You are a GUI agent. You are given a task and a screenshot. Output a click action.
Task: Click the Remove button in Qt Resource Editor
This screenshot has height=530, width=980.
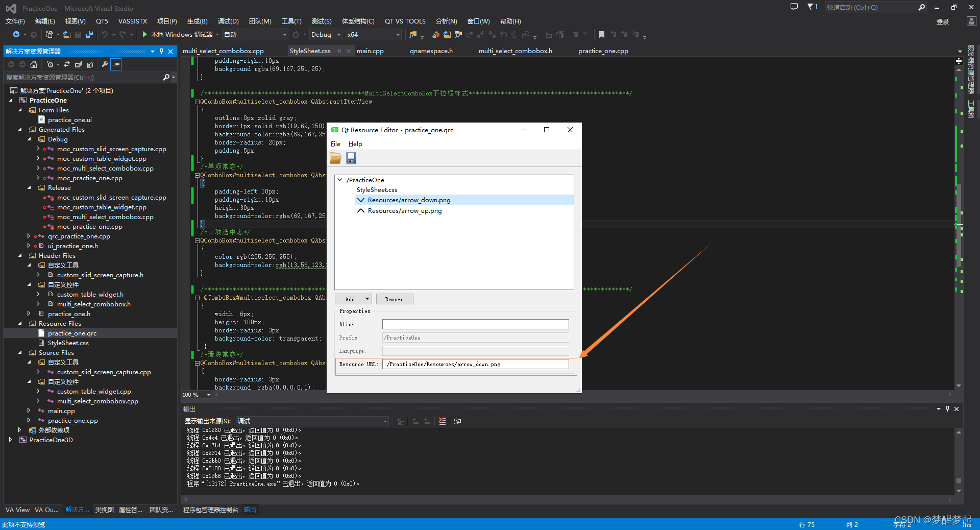tap(395, 299)
